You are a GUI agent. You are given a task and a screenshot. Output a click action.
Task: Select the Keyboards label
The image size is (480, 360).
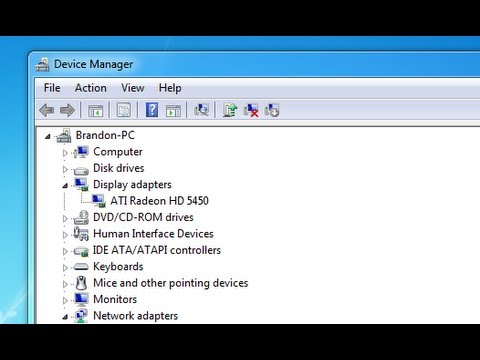[118, 267]
